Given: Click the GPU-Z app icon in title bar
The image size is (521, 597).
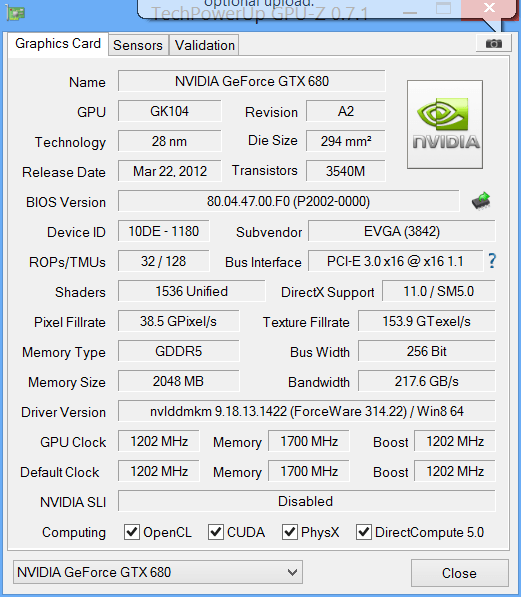Looking at the screenshot, I should pyautogui.click(x=16, y=13).
